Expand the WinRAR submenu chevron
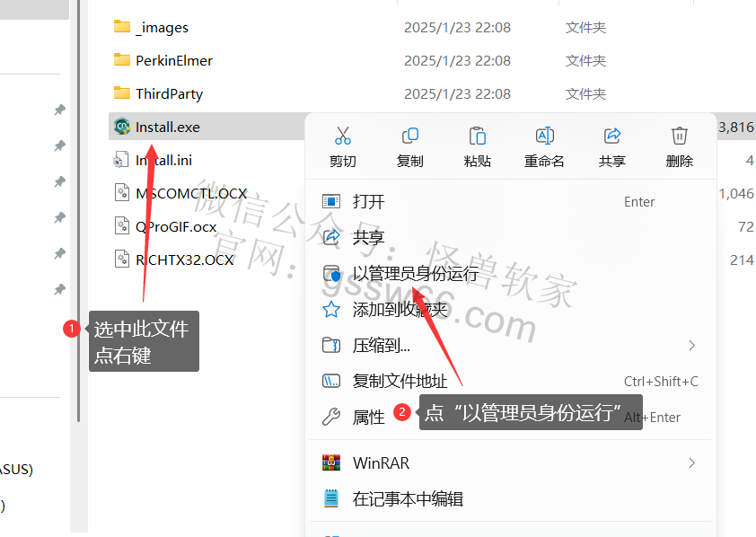 (692, 463)
